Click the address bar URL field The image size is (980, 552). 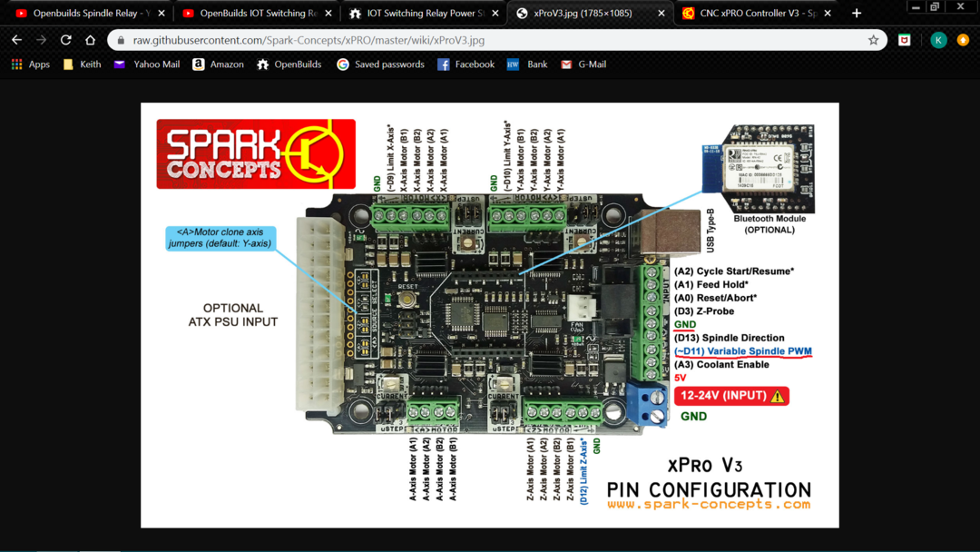pyautogui.click(x=490, y=40)
